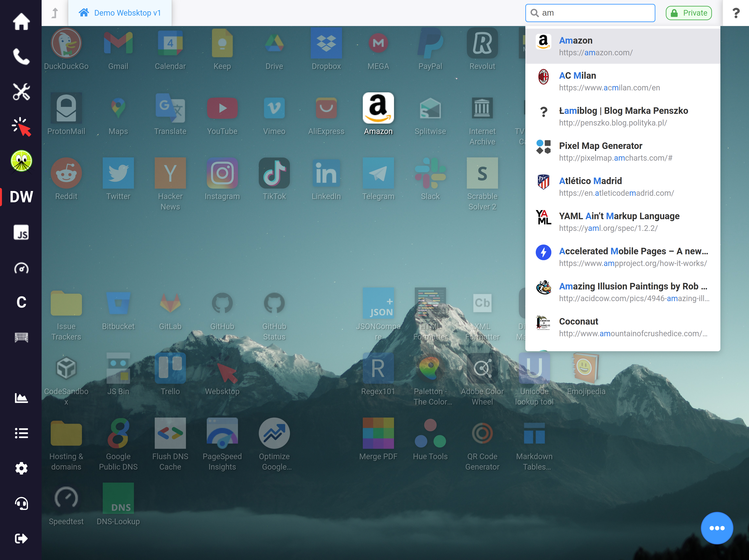Select the scissors and wrench tools icon
The image size is (749, 560).
(21, 91)
